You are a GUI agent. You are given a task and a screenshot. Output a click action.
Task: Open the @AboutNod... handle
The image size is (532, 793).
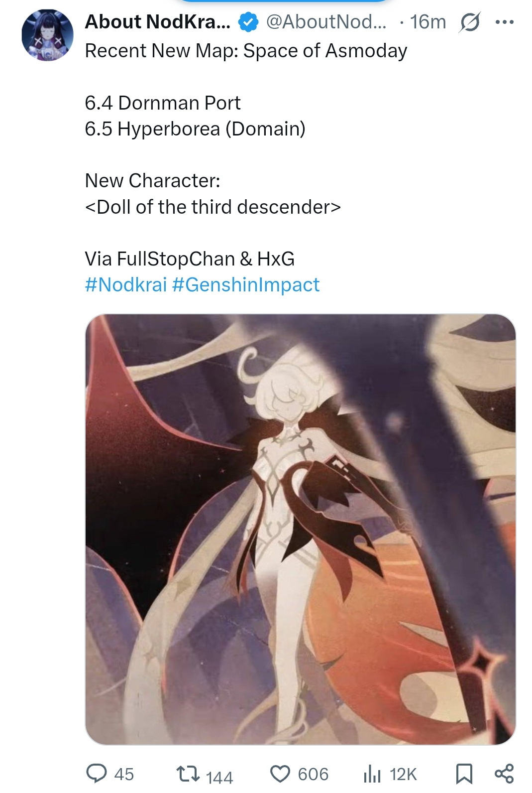point(326,22)
